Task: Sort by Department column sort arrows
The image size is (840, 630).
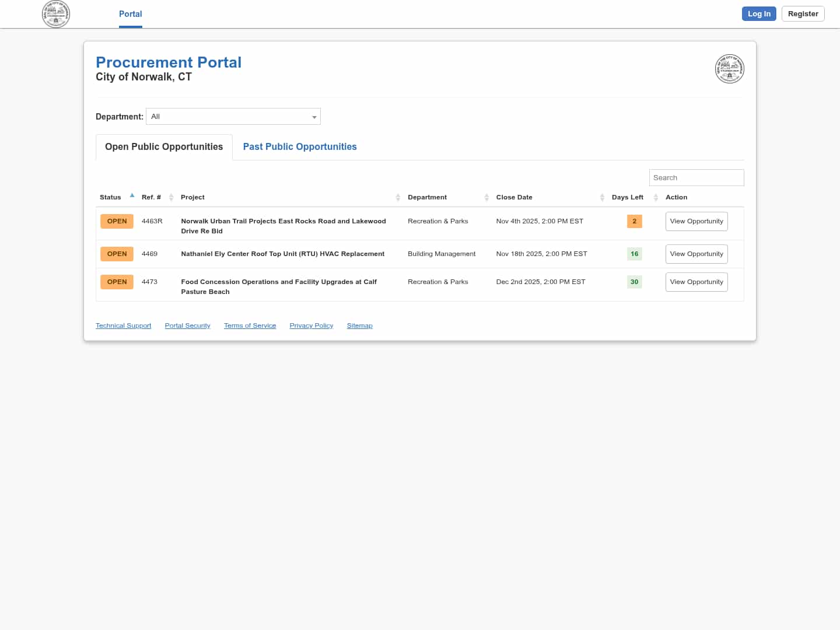Action: (x=487, y=197)
